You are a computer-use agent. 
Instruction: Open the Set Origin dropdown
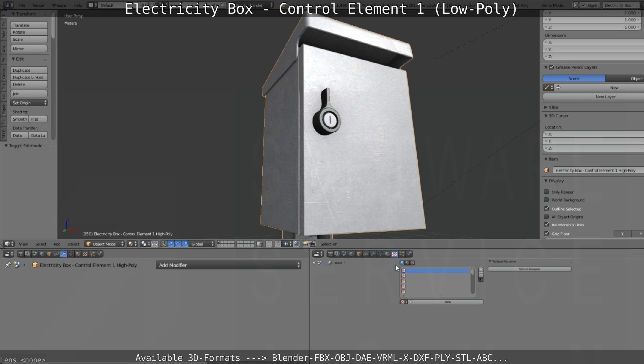(x=29, y=103)
